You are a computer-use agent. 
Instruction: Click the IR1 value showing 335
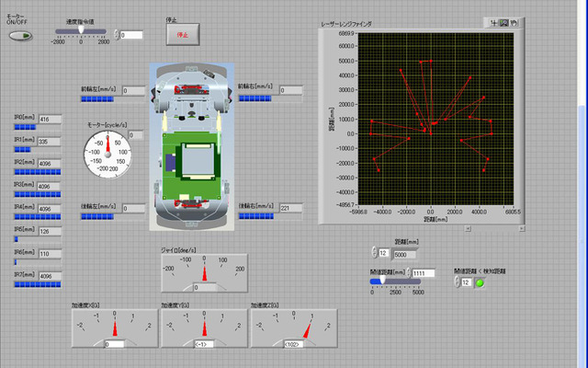coord(49,142)
